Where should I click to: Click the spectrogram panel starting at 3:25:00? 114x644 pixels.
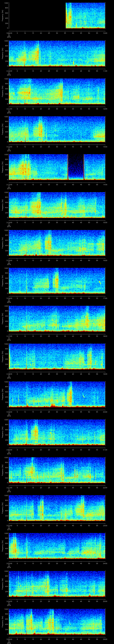57,621
